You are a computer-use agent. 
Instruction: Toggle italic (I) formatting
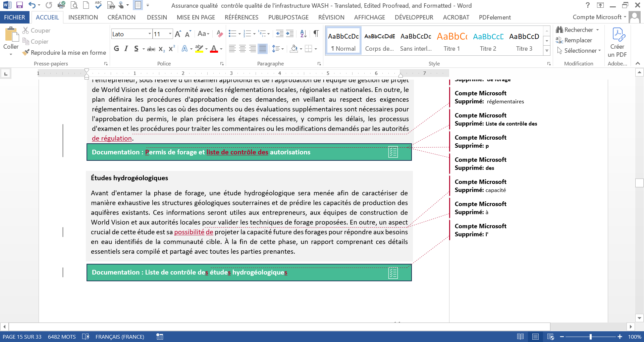coord(126,49)
